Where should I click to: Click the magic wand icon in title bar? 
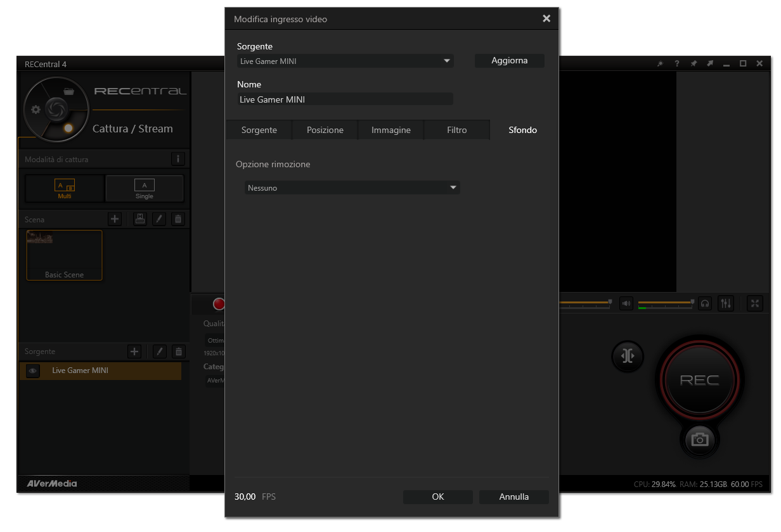coord(660,64)
